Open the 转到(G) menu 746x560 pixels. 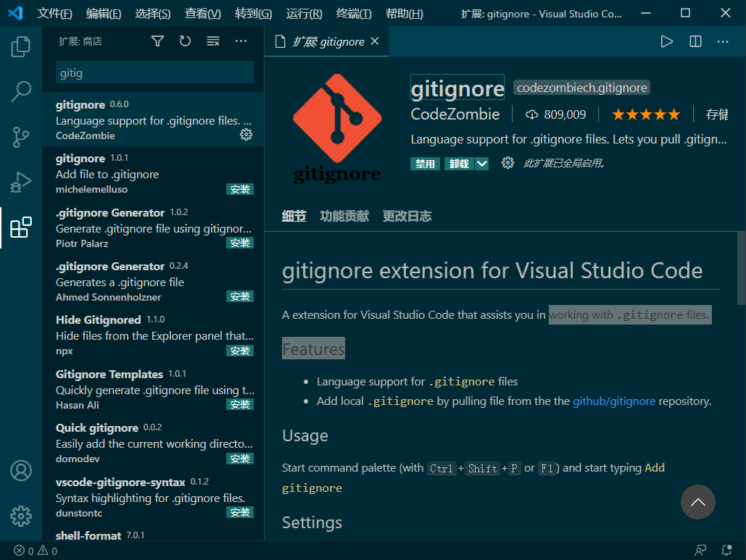point(254,13)
